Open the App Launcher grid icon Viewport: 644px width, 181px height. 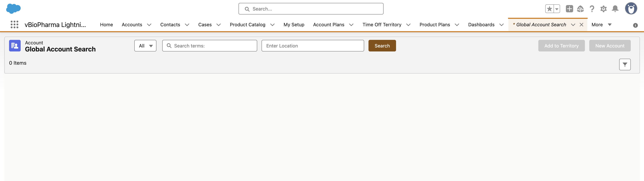click(14, 24)
